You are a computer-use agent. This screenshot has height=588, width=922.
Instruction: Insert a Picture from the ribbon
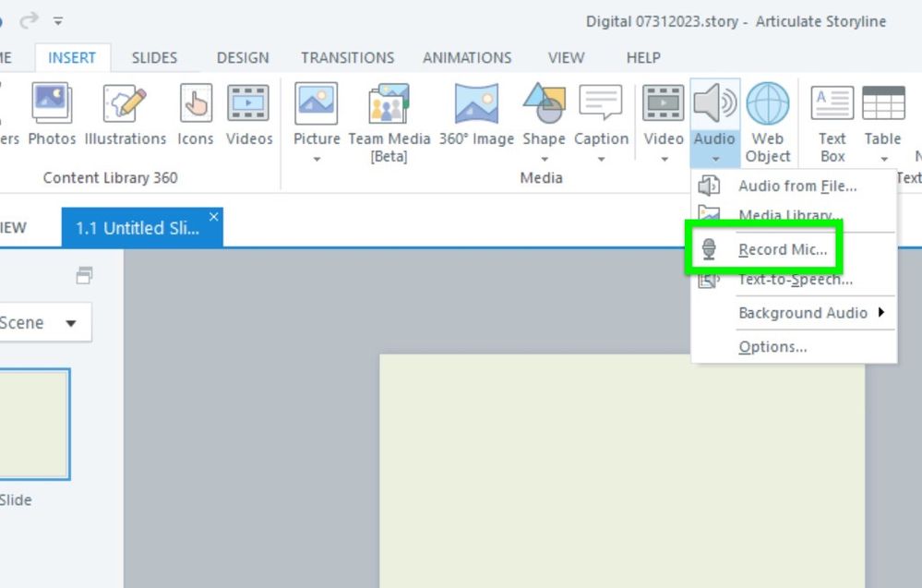(317, 114)
